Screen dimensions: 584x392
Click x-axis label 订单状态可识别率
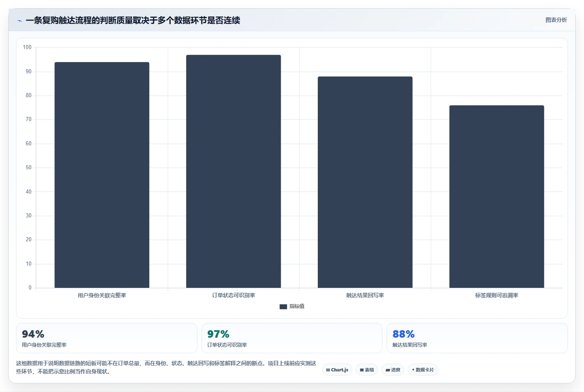(233, 295)
